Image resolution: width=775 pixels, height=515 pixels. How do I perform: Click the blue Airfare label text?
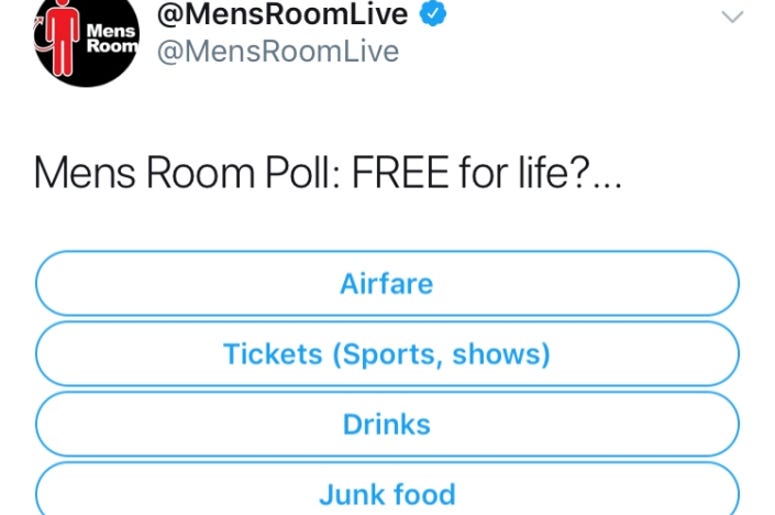point(387,284)
